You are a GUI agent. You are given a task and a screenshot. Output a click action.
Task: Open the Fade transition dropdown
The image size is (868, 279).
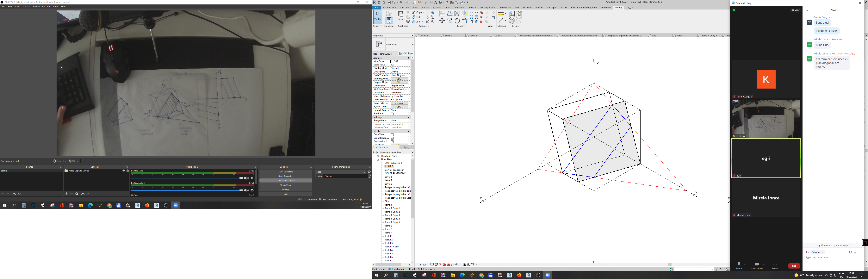point(340,172)
